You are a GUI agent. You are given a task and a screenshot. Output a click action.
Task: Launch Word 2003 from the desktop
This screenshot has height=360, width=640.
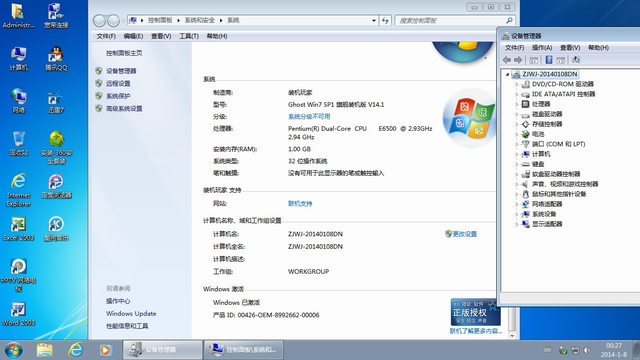[18, 313]
